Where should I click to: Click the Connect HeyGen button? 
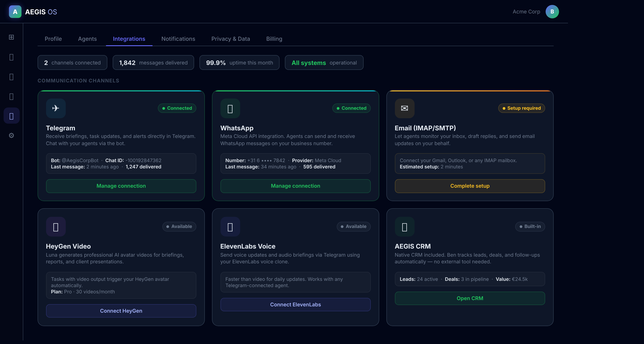pos(121,311)
